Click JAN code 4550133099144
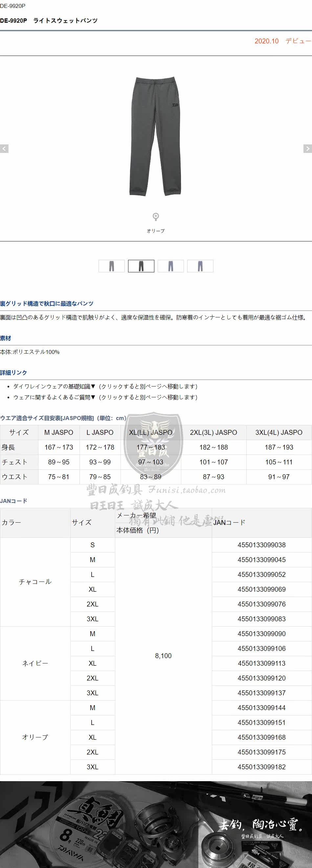 tap(262, 708)
